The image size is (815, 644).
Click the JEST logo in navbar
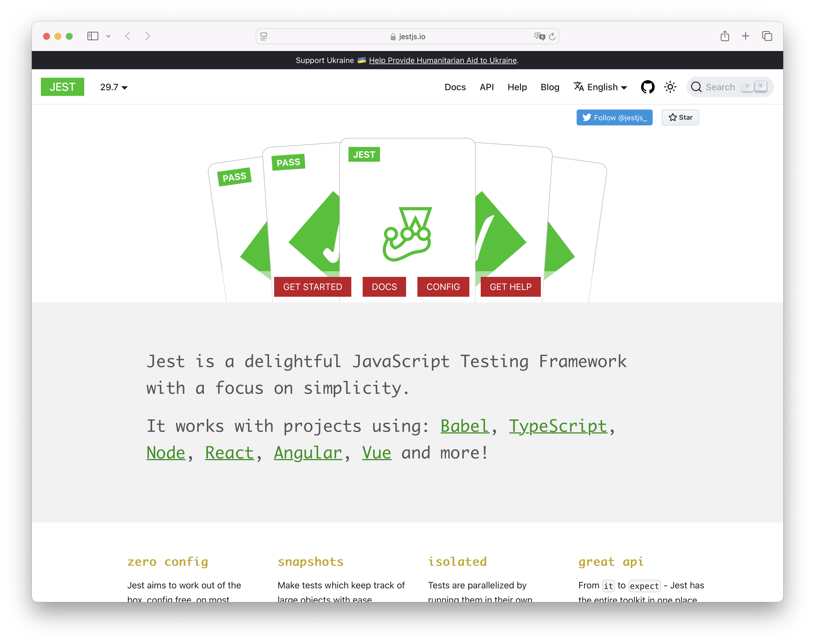coord(63,87)
